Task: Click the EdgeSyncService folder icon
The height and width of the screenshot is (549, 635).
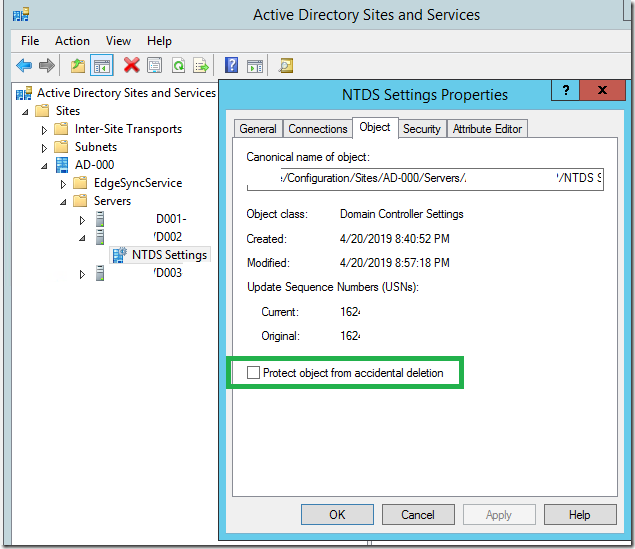Action: tap(80, 183)
